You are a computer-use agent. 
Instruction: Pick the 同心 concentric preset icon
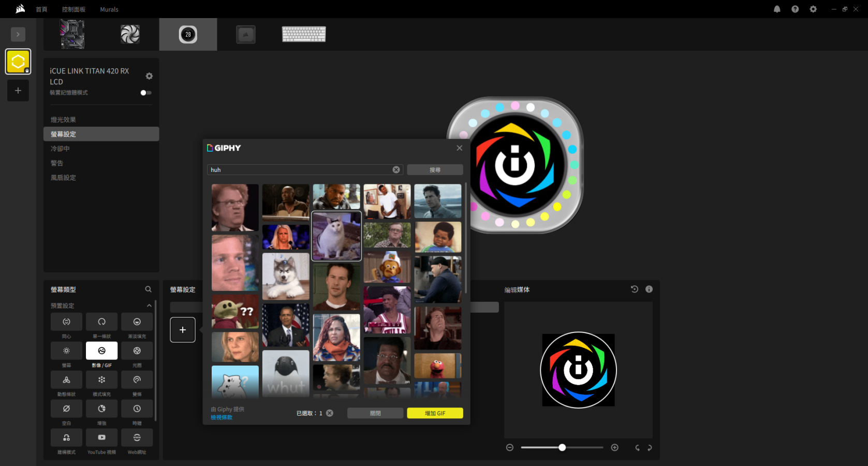point(66,322)
